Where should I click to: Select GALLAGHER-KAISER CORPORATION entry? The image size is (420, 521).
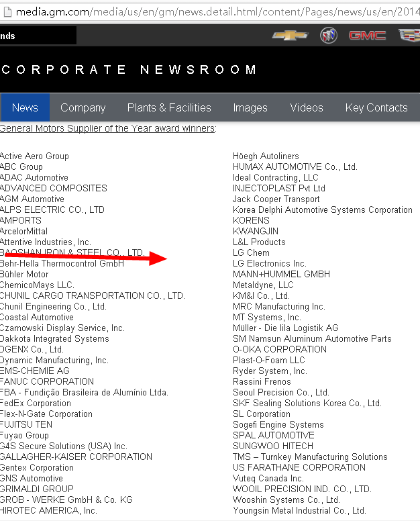pyautogui.click(x=76, y=457)
